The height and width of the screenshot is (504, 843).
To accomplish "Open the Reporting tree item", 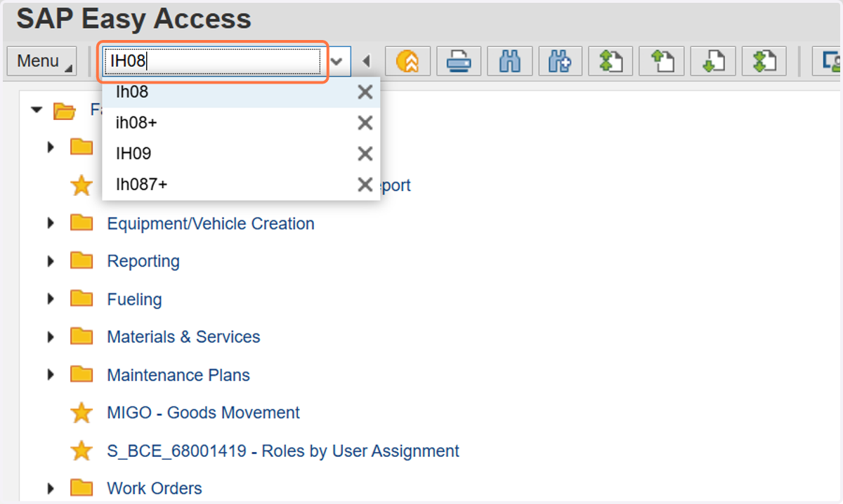I will pyautogui.click(x=143, y=261).
